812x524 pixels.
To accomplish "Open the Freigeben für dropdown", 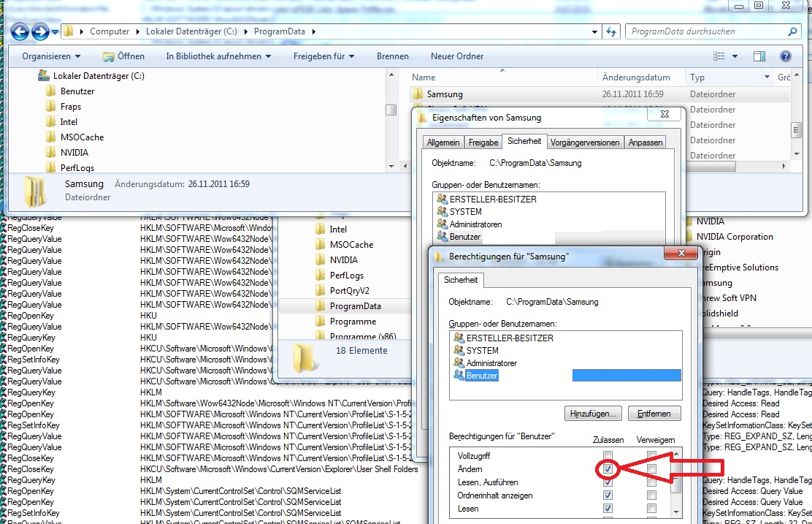I will (323, 56).
